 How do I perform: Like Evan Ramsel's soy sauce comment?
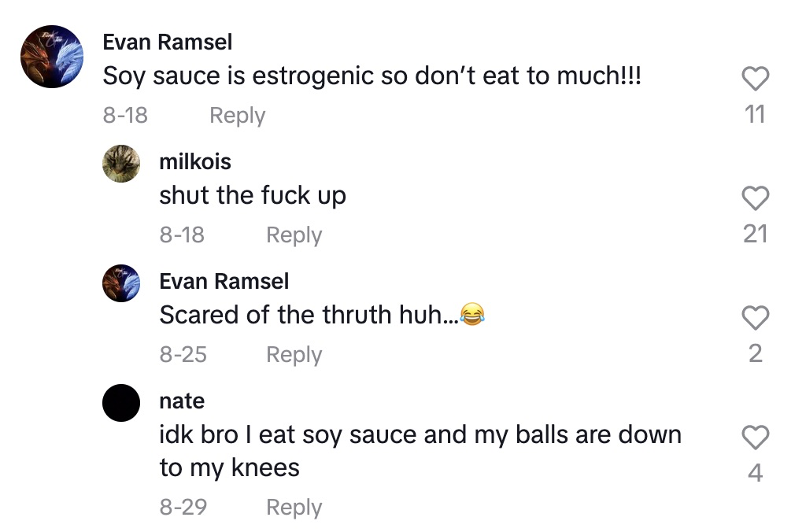[755, 79]
